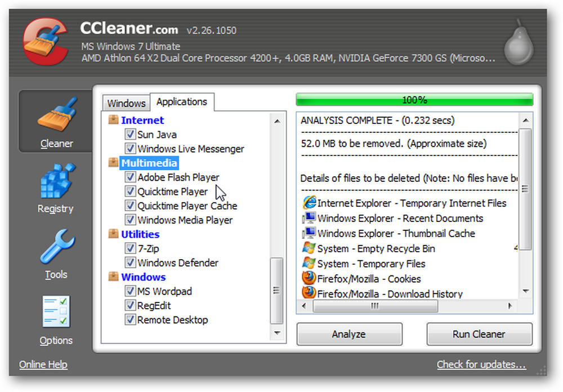563x392 pixels.
Task: Click results horizontal scroll right arrow
Action: (510, 306)
